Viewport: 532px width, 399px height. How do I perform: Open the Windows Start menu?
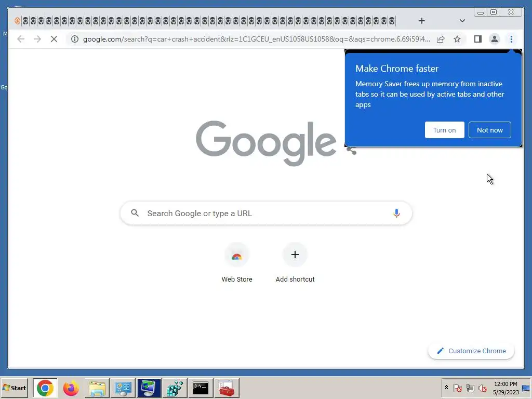pos(15,388)
